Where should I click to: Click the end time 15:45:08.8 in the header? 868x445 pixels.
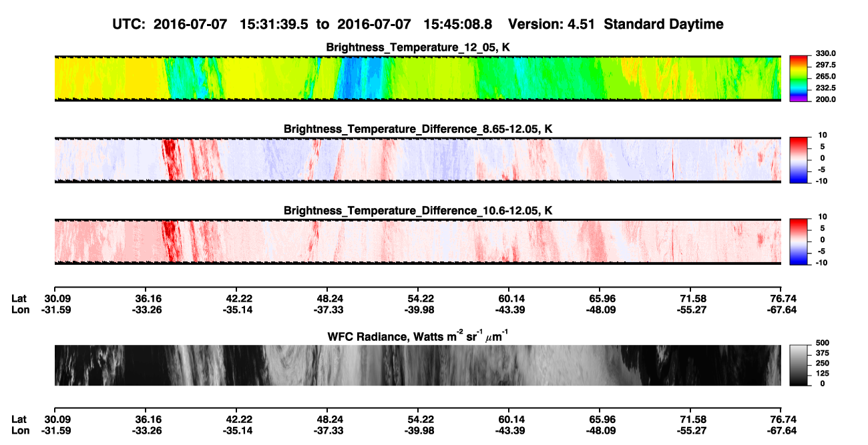point(458,24)
